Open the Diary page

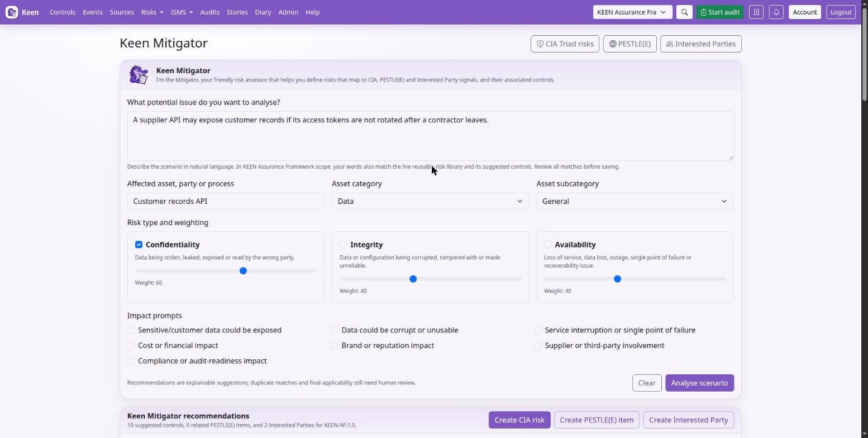point(263,12)
